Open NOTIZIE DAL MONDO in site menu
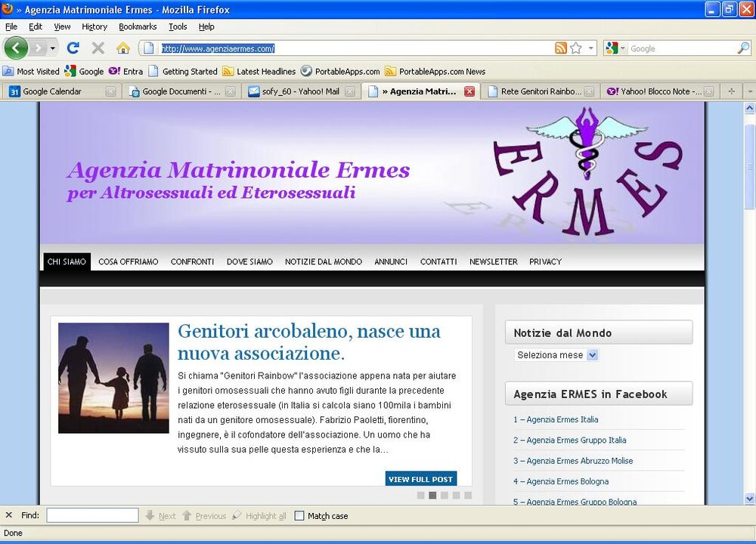Image resolution: width=756 pixels, height=544 pixels. pos(324,261)
